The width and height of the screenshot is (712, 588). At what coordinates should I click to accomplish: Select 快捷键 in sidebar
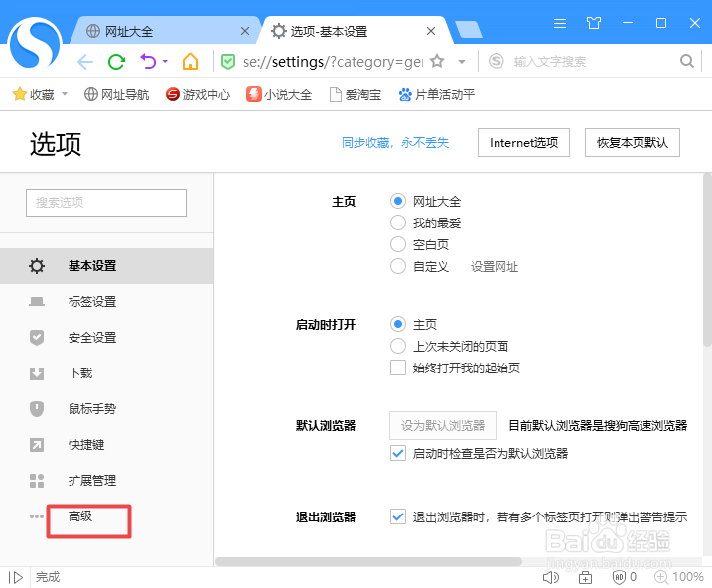point(106,445)
